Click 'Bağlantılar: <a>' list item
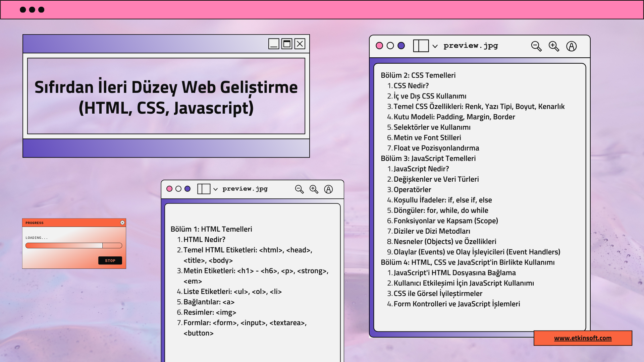This screenshot has width=644, height=362. [x=209, y=302]
